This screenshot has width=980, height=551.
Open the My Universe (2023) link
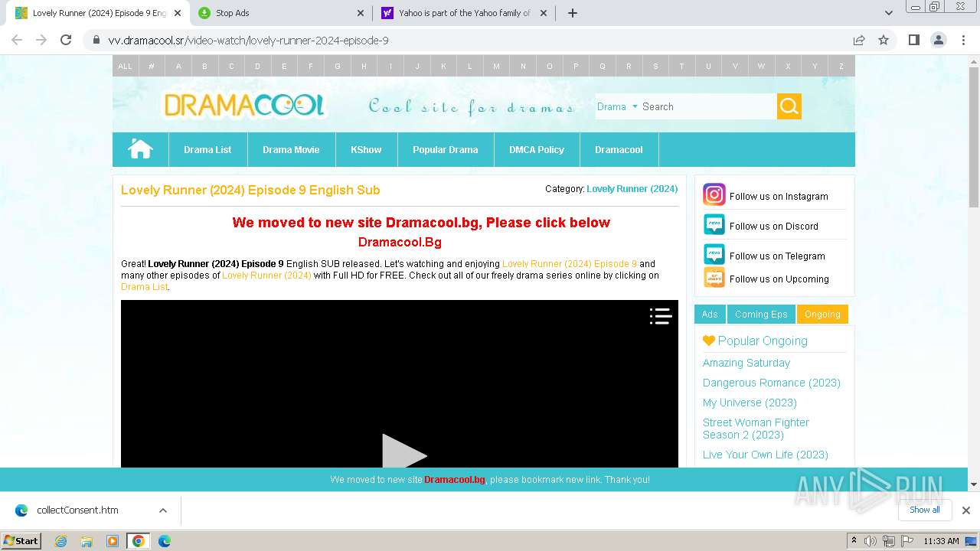click(750, 403)
